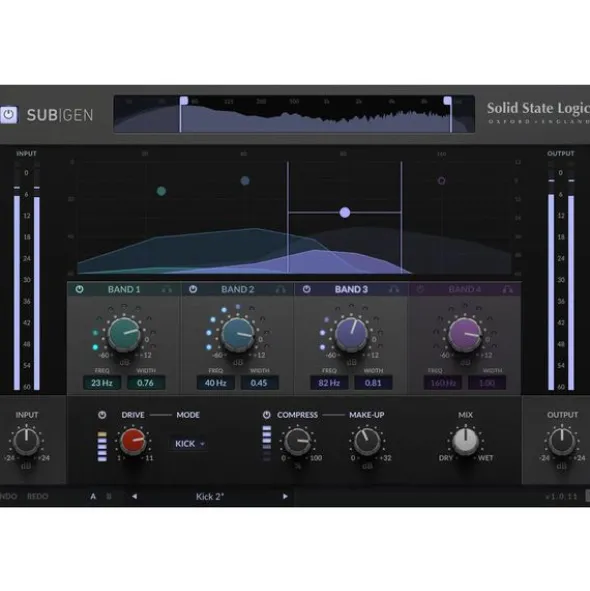Solo Band 1 with headphones icon
Screen dimensions: 590x591
pyautogui.click(x=167, y=289)
